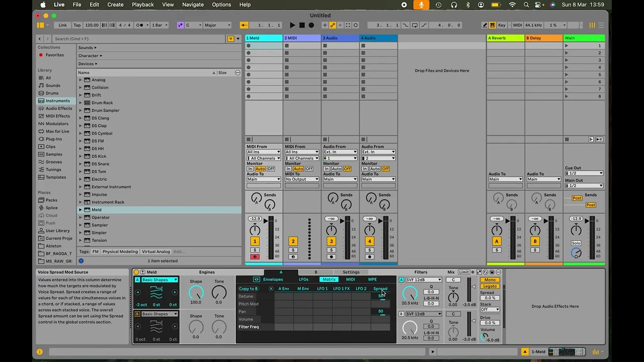Toggle the metronome button
Screen dimensions: 644x362
(x=142, y=25)
